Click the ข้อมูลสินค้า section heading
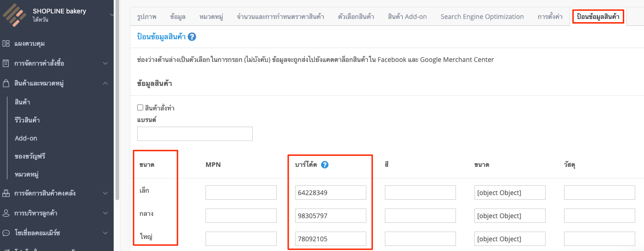 coord(155,84)
